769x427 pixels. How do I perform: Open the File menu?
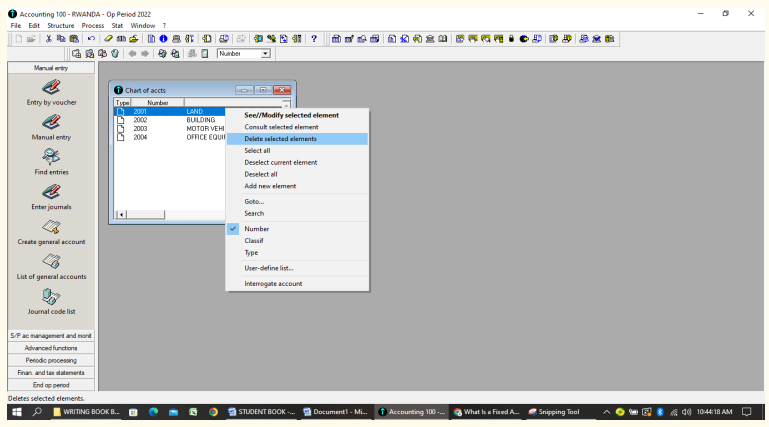[16, 25]
